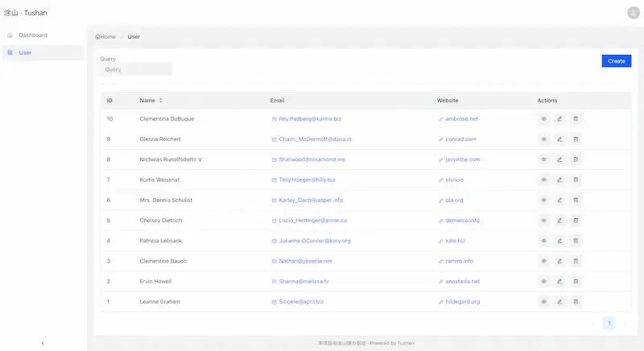This screenshot has width=644, height=351.
Task: Edit the Chelsey Dietrich row
Action: pos(559,221)
